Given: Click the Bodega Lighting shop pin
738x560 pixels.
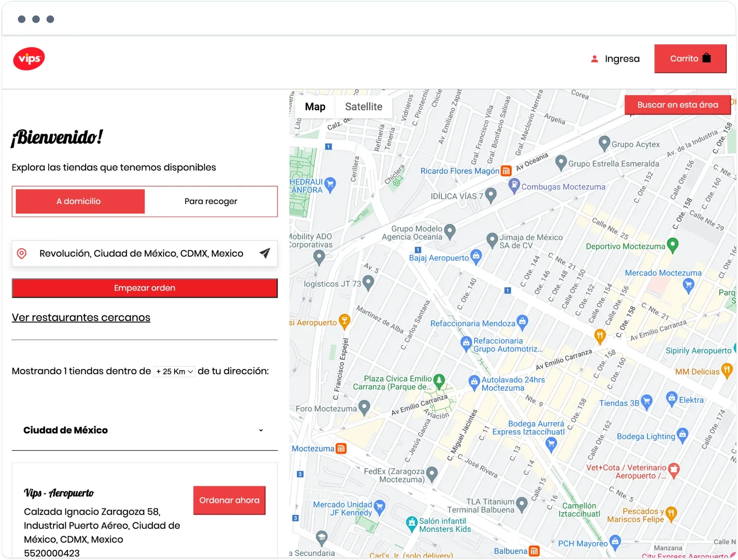Looking at the screenshot, I should (683, 435).
